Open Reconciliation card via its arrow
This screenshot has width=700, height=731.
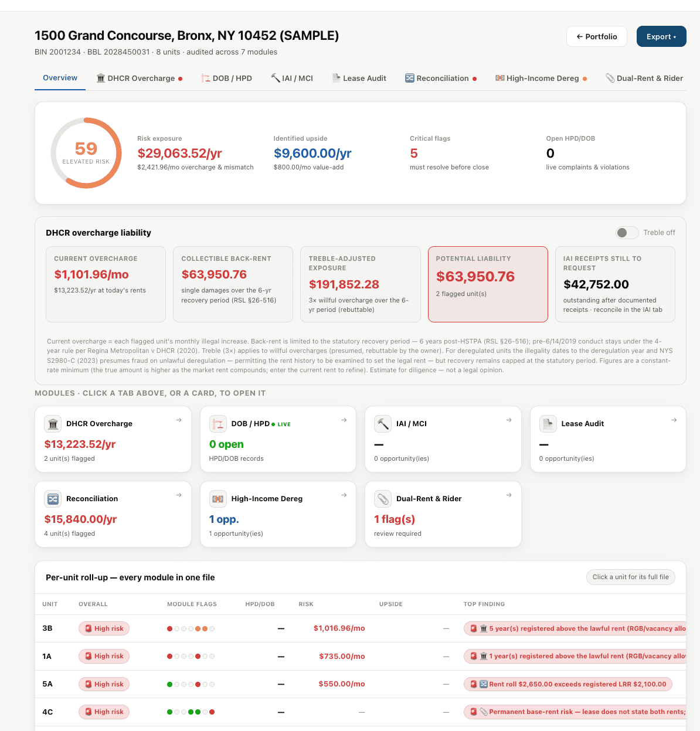point(179,495)
